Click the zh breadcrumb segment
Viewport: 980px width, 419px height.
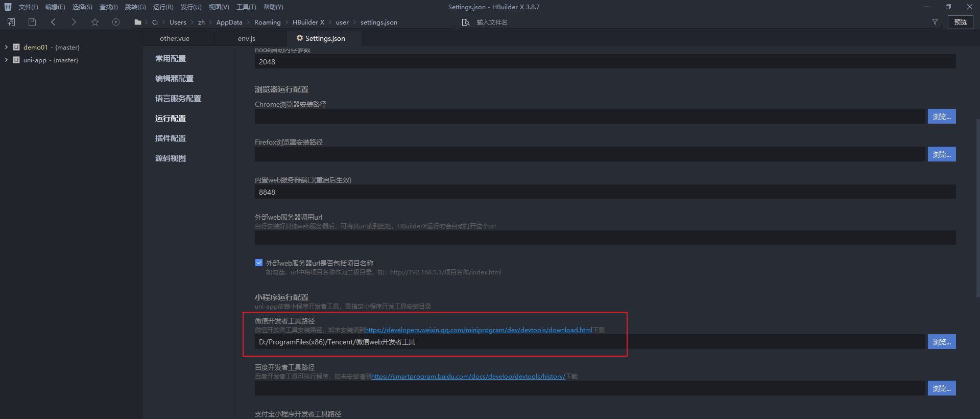coord(201,22)
